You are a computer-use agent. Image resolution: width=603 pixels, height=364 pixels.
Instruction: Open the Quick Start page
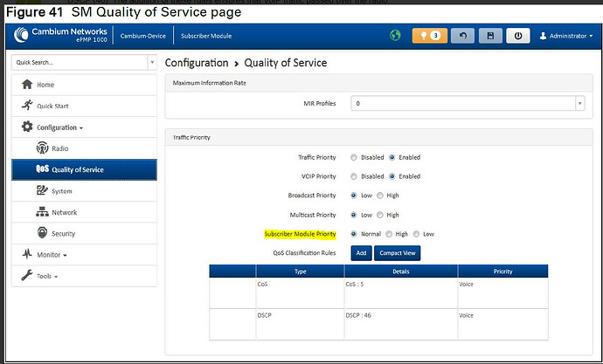[x=84, y=106]
